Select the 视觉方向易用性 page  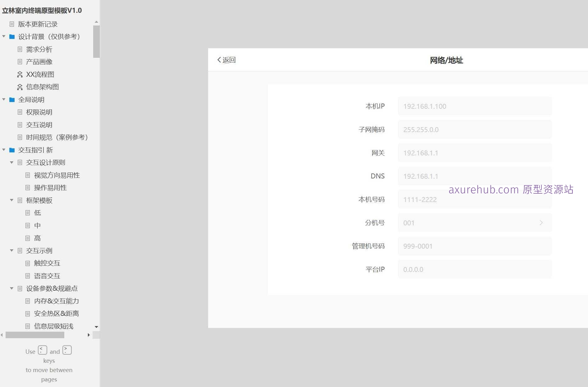click(x=57, y=175)
